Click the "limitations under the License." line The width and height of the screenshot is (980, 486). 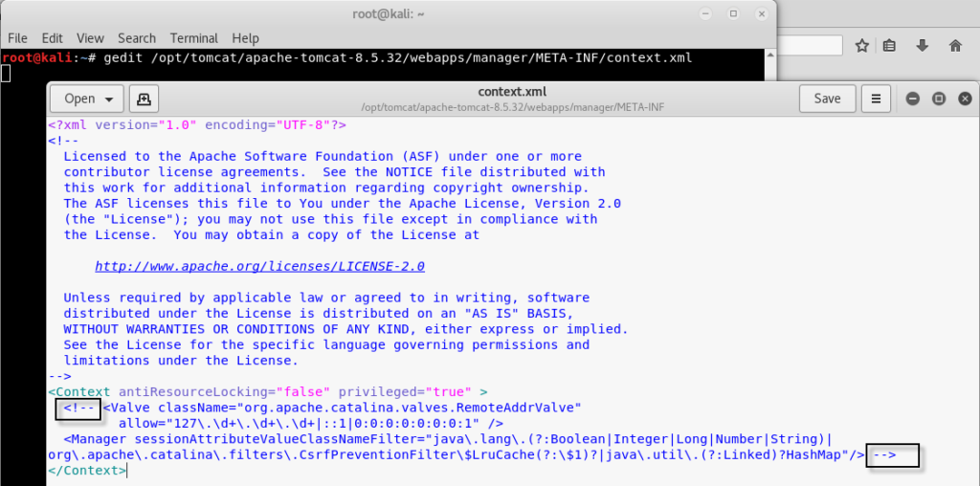click(181, 361)
